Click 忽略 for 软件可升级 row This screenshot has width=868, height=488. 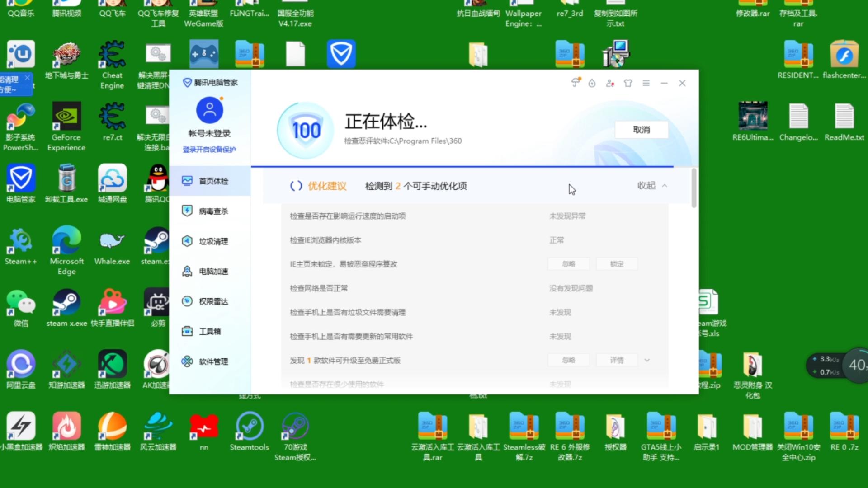569,360
